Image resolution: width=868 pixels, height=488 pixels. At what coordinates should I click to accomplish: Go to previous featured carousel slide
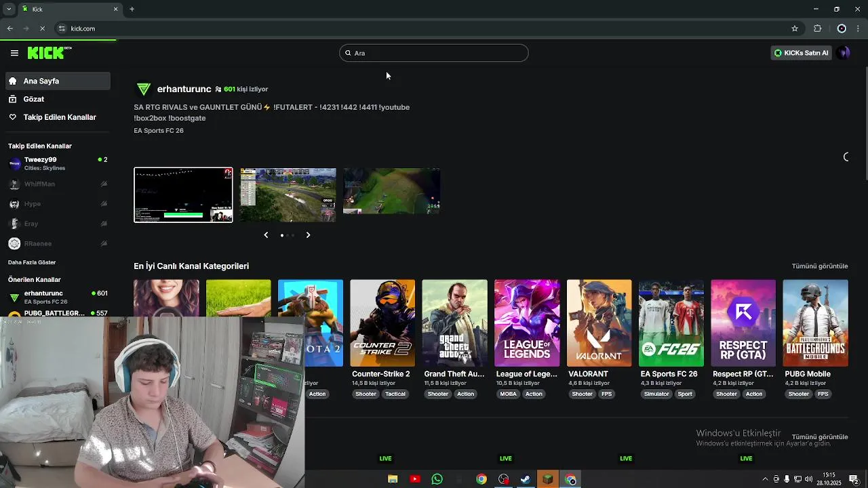266,235
